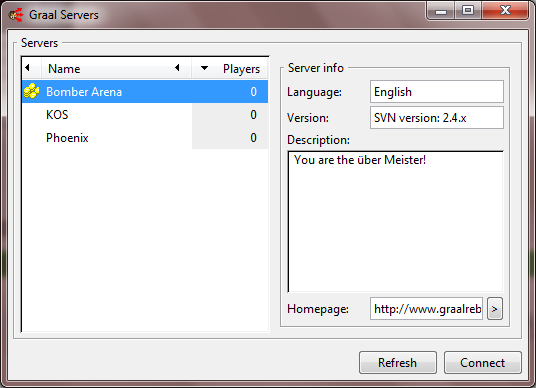Viewport: 536px width, 388px height.
Task: Click the Description text box
Action: tap(396, 222)
